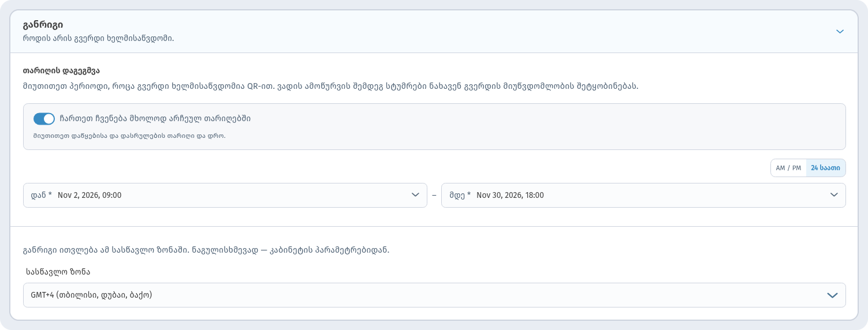Open the მდე end date dropdown arrow
The image size is (868, 330).
click(x=834, y=195)
